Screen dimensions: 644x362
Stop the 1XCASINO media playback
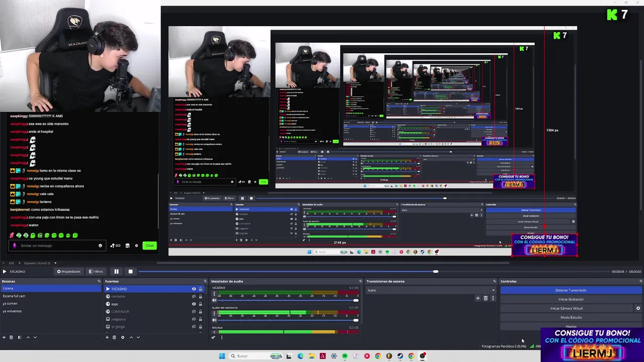point(130,271)
